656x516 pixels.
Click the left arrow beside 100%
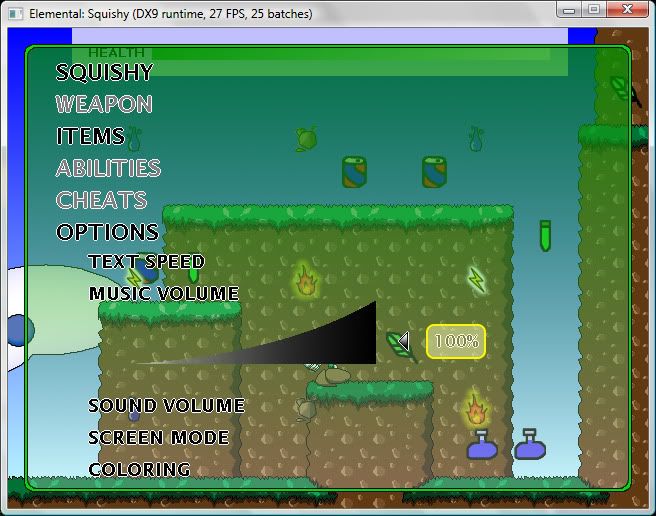pyautogui.click(x=404, y=341)
